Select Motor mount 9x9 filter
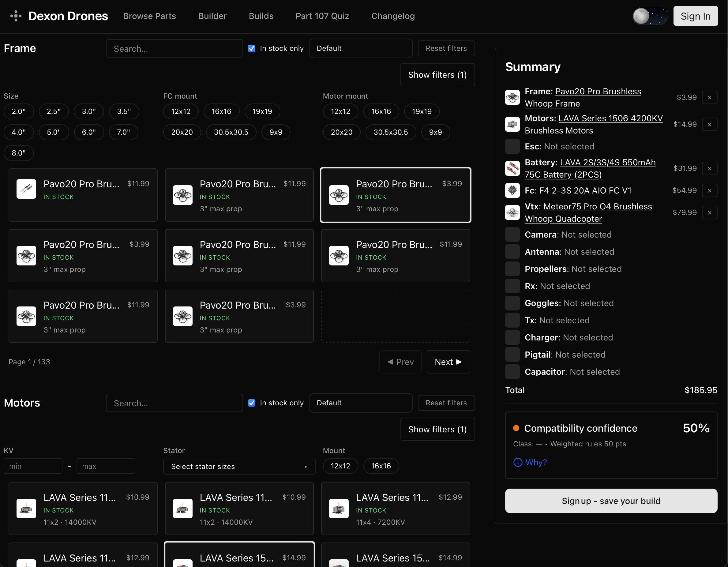The width and height of the screenshot is (728, 567). (435, 132)
